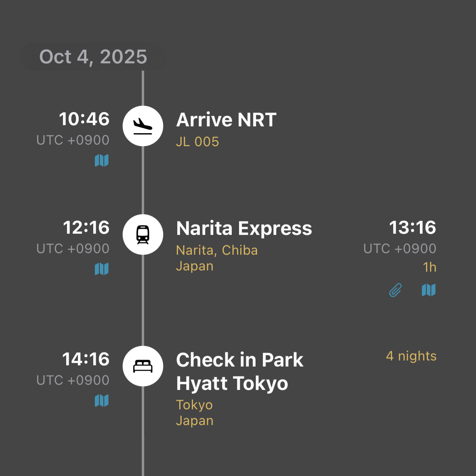The image size is (476, 476).
Task: Click the 4 nights stay duration
Action: 411,356
